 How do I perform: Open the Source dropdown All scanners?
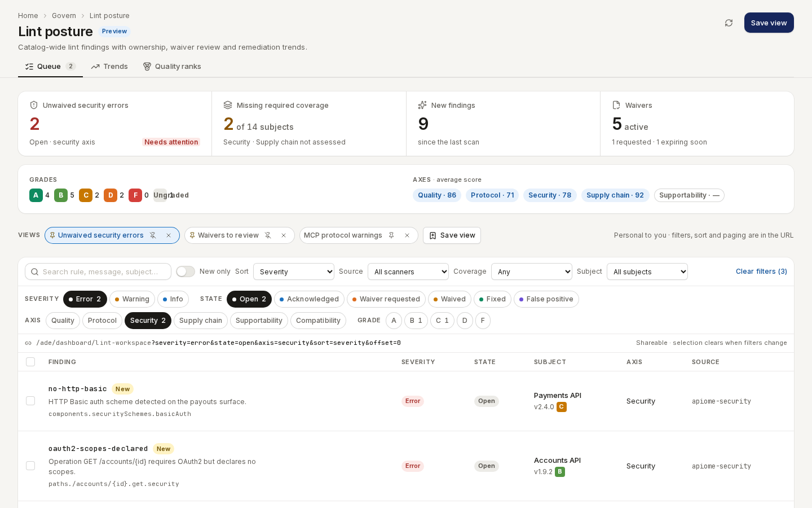[x=408, y=271]
